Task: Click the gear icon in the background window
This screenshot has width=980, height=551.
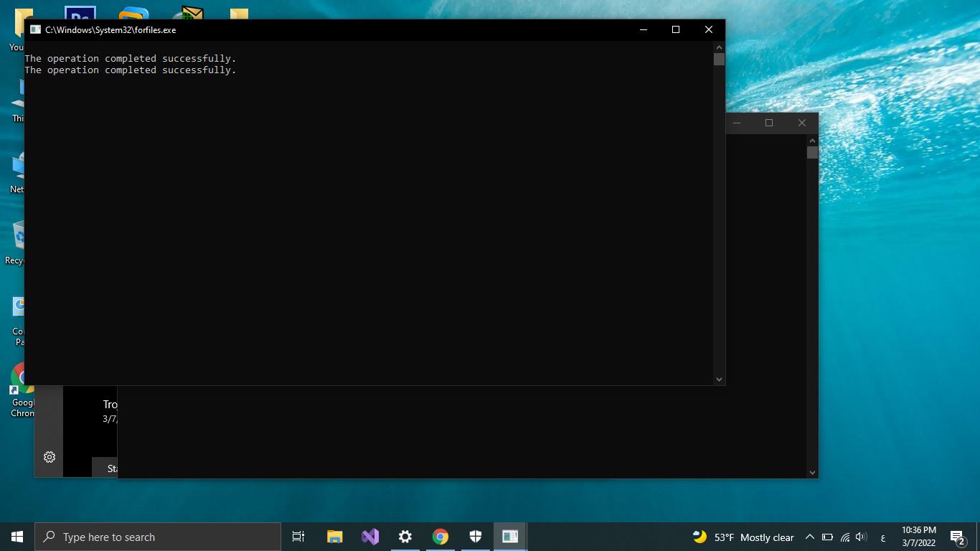Action: 50,457
